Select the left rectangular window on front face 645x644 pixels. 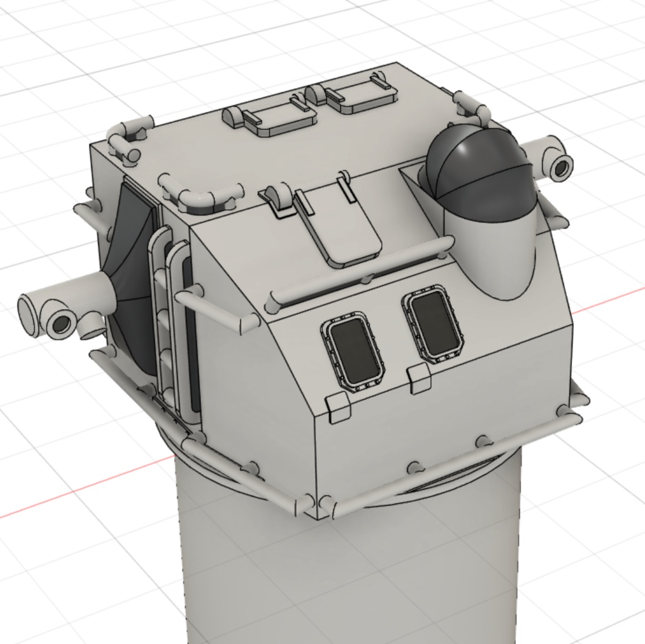click(x=353, y=351)
